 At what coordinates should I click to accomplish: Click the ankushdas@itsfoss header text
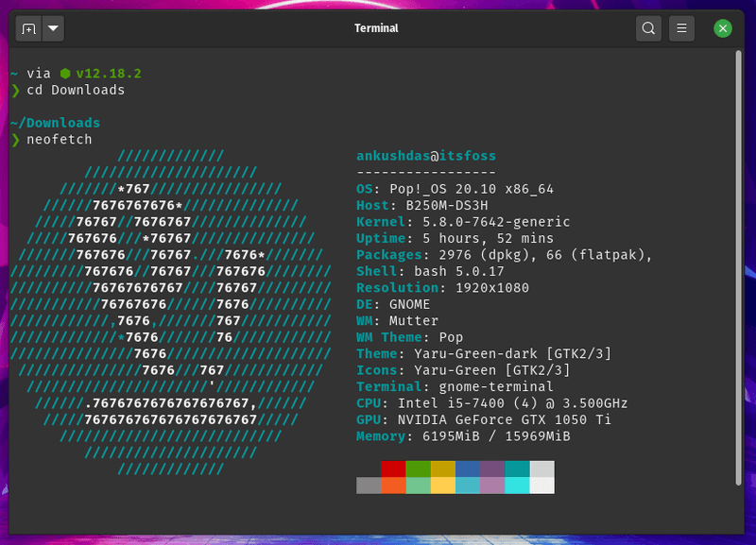pos(424,155)
